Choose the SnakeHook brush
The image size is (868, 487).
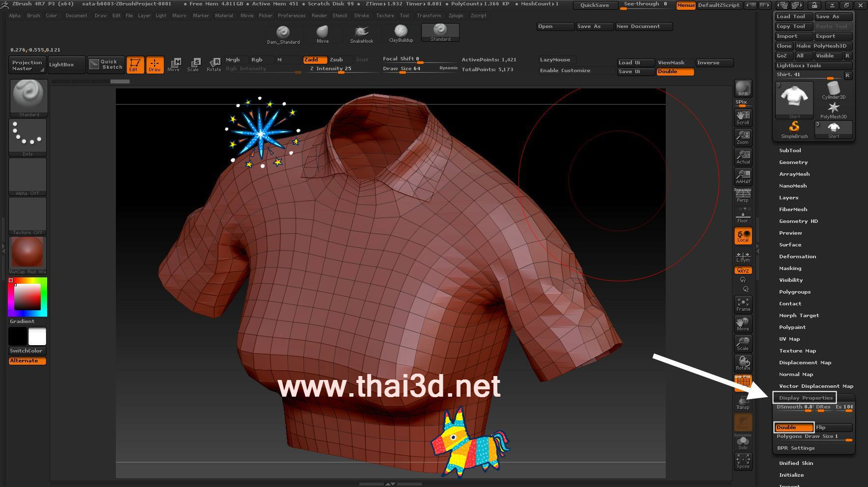tap(361, 34)
